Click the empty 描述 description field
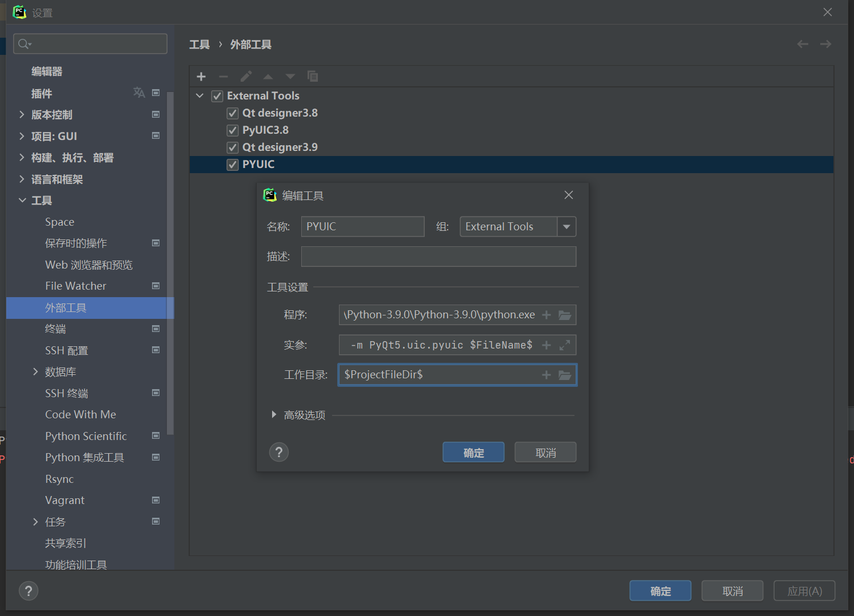Screen dimensions: 854x616 438,257
